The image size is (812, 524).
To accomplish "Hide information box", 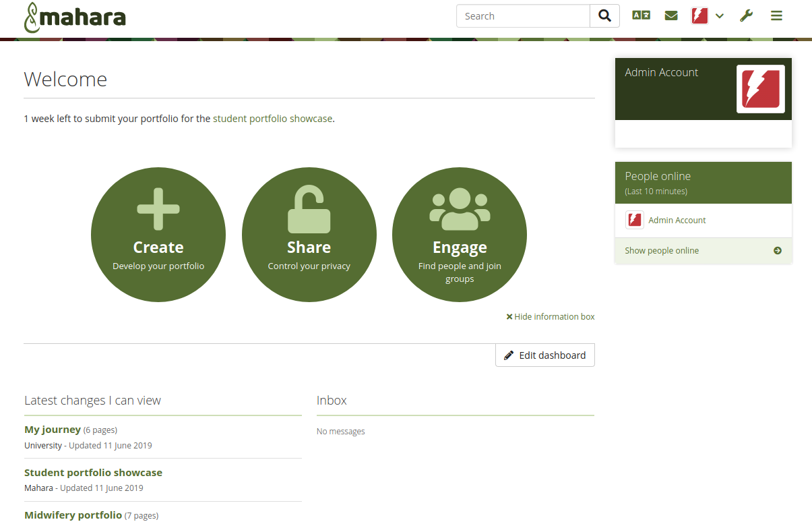I will [551, 316].
